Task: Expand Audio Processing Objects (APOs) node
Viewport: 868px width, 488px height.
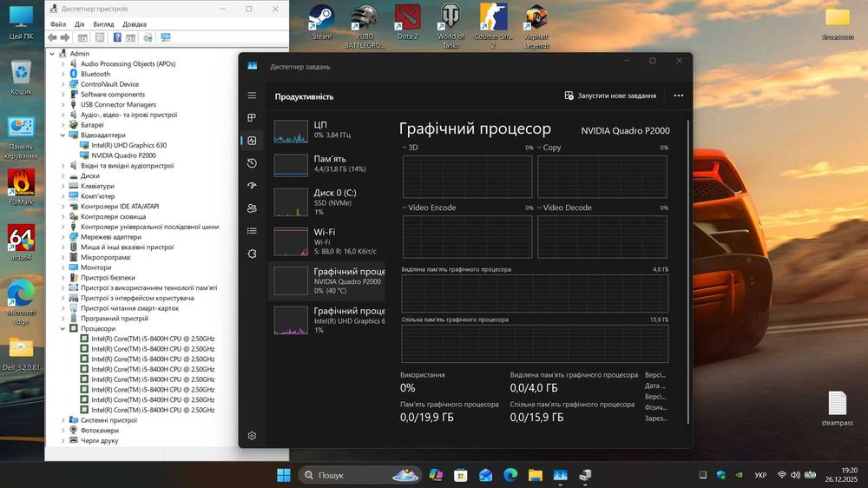Action: (x=62, y=63)
